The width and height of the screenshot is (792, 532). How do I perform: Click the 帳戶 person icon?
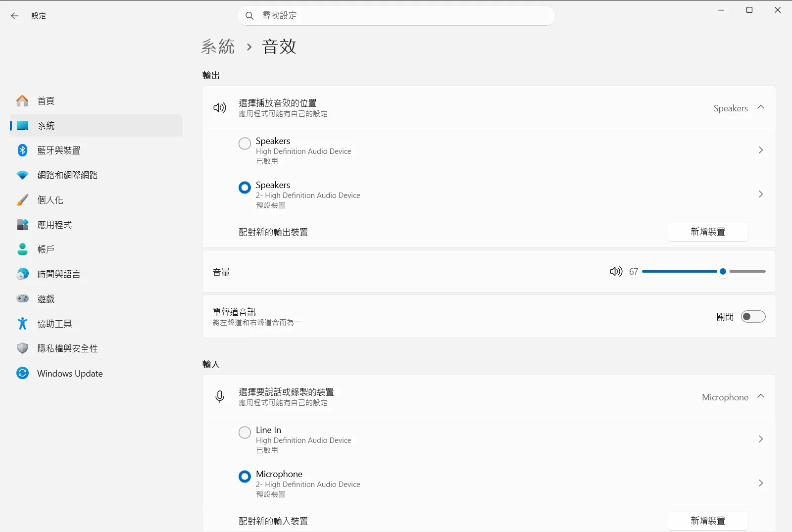click(x=22, y=249)
